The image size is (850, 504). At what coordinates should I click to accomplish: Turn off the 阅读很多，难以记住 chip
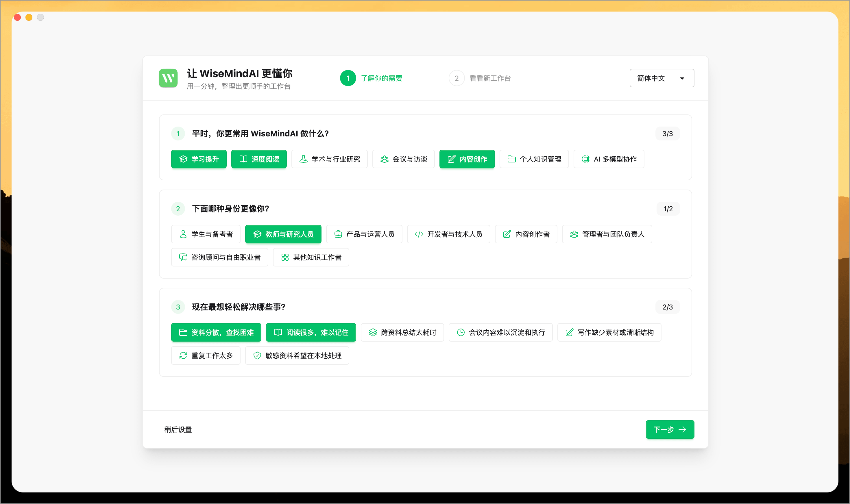tap(311, 332)
